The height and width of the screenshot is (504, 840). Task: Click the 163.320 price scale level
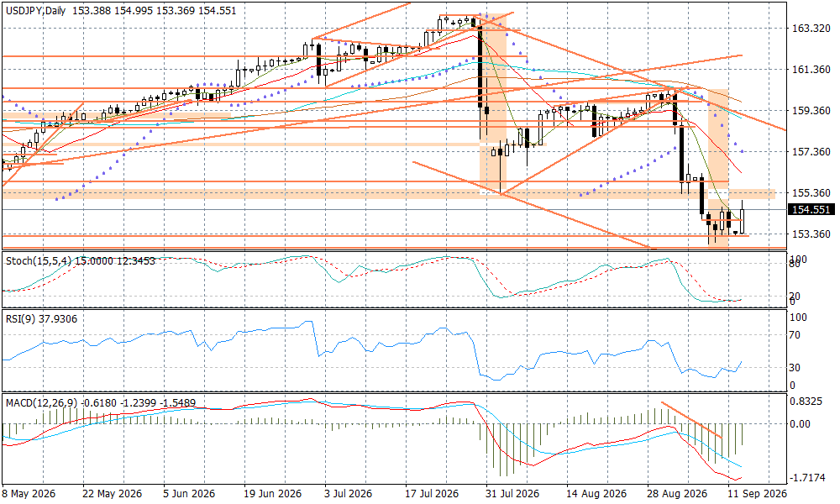coord(811,29)
